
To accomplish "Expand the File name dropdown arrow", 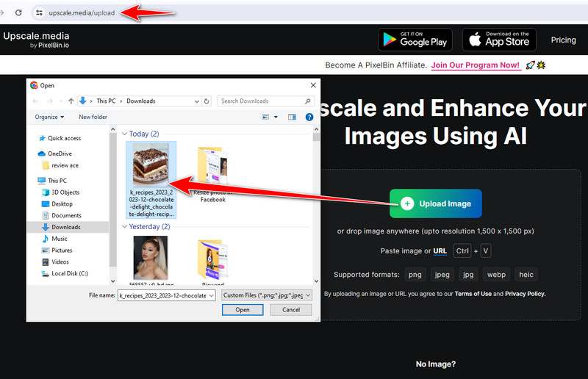I will pyautogui.click(x=212, y=296).
